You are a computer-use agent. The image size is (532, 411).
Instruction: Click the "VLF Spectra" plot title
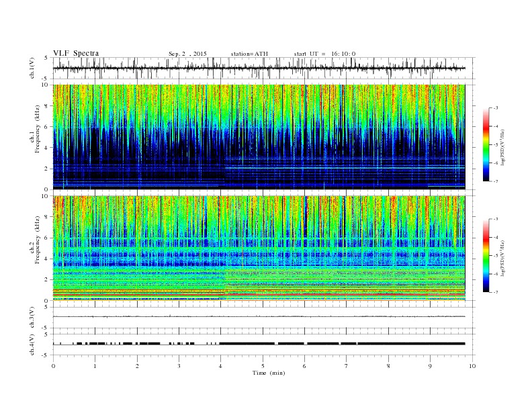point(76,54)
